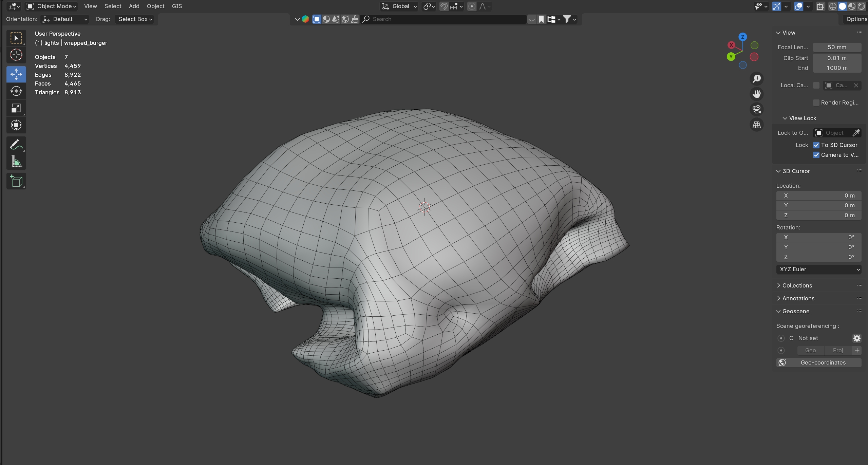868x465 pixels.
Task: Open the Add menu
Action: point(134,6)
